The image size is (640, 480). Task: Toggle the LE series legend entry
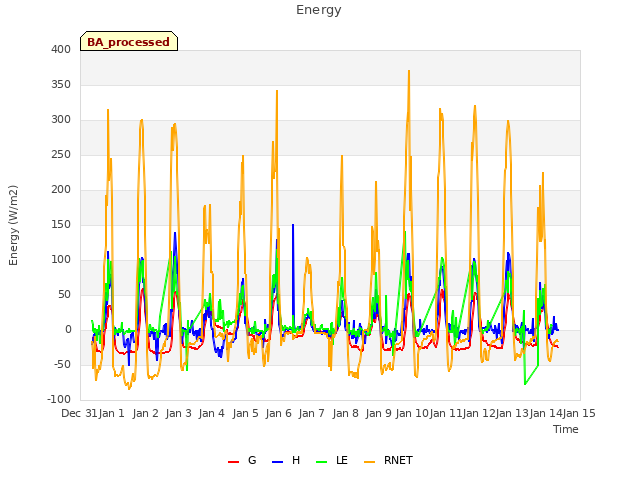click(x=332, y=460)
